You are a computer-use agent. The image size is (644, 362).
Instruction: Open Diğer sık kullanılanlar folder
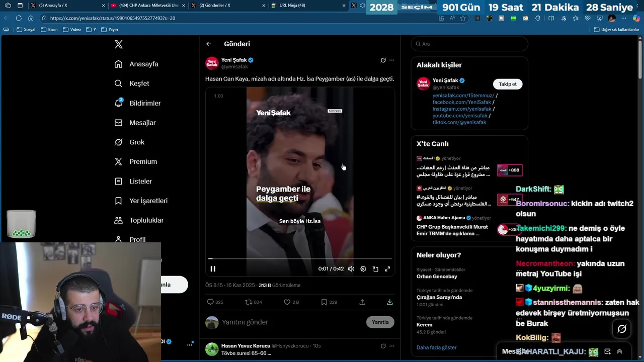(x=616, y=30)
